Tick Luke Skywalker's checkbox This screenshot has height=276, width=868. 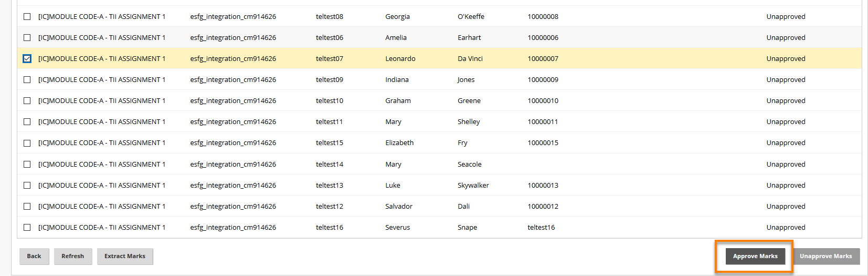(x=27, y=186)
